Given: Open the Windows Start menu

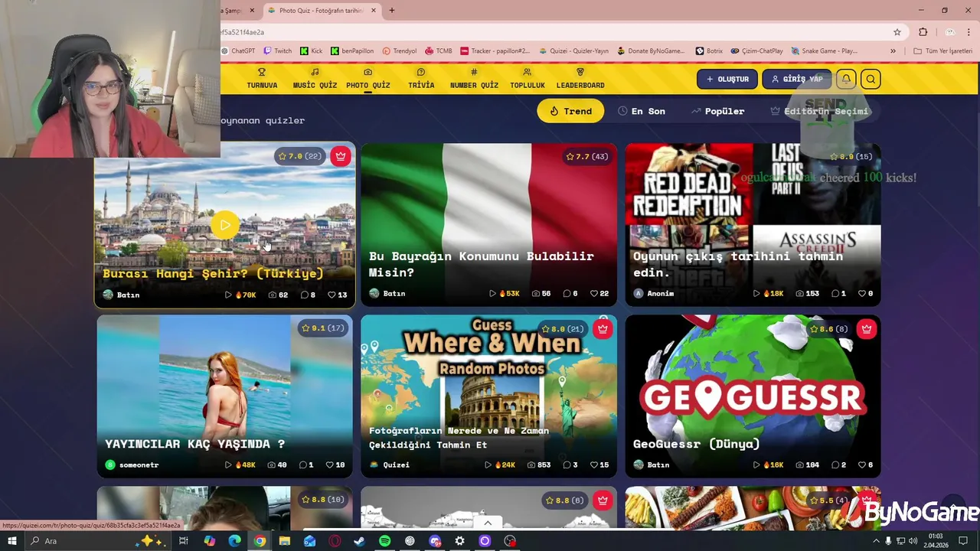Looking at the screenshot, I should point(11,541).
